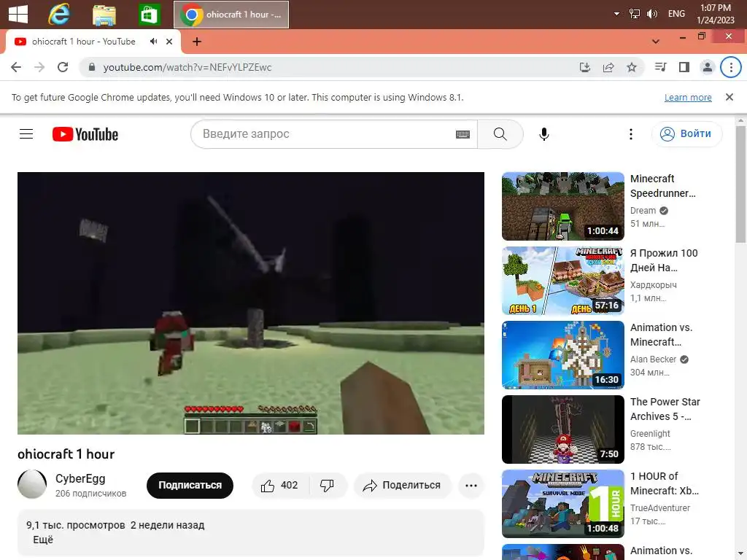This screenshot has width=747, height=560.
Task: Expand Chrome tab search chevron
Action: click(x=656, y=42)
